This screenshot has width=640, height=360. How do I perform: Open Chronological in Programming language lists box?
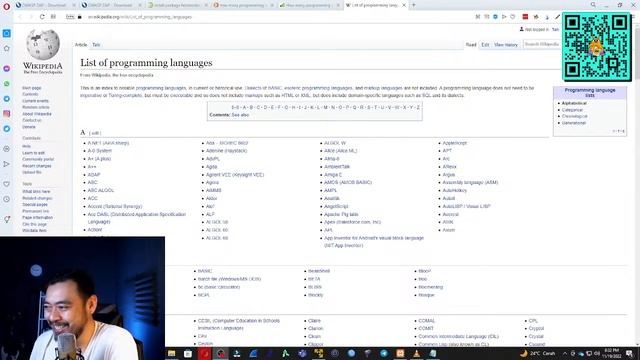(574, 116)
